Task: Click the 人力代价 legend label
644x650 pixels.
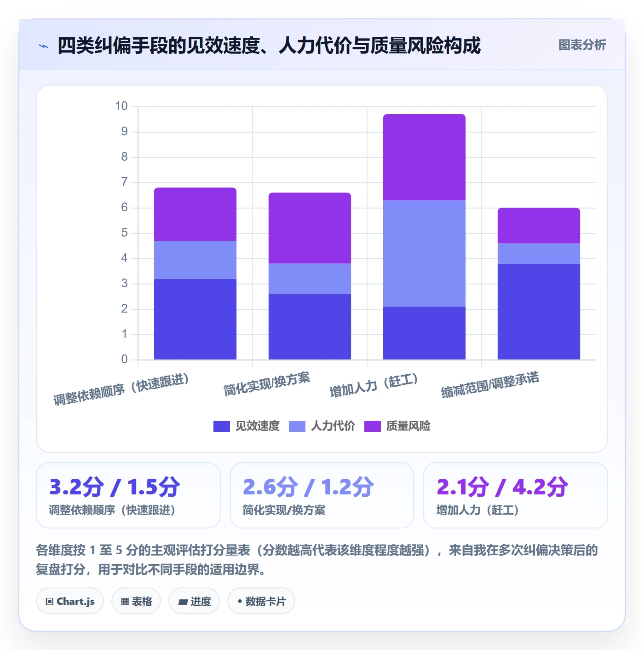Action: pyautogui.click(x=333, y=426)
